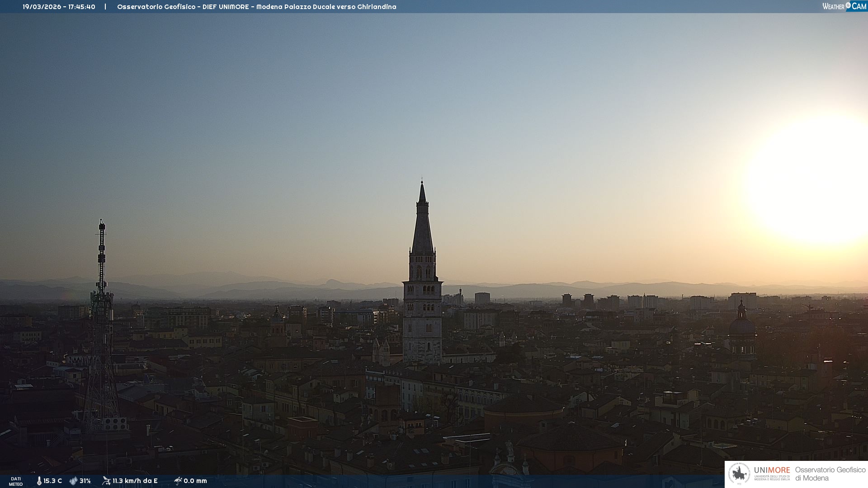Click the 0.0 mm rainfall value
Image resolution: width=868 pixels, height=488 pixels.
click(x=195, y=481)
